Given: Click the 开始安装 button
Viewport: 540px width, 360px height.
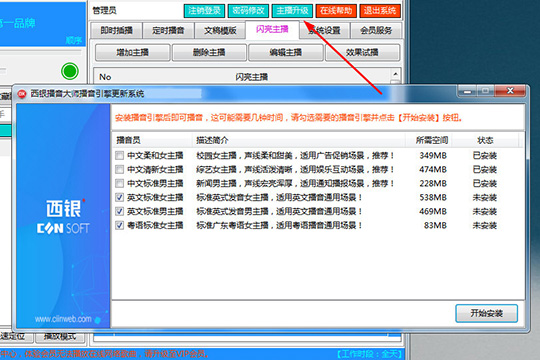Looking at the screenshot, I should [486, 313].
